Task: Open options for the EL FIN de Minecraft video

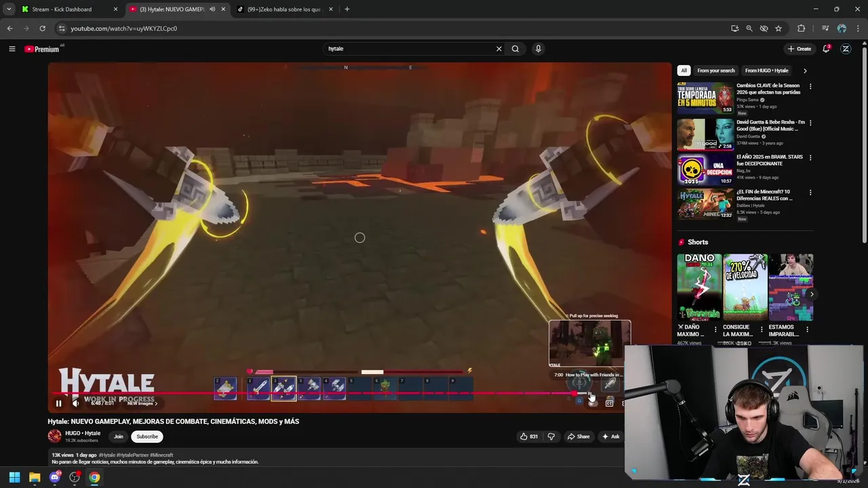Action: [x=810, y=192]
